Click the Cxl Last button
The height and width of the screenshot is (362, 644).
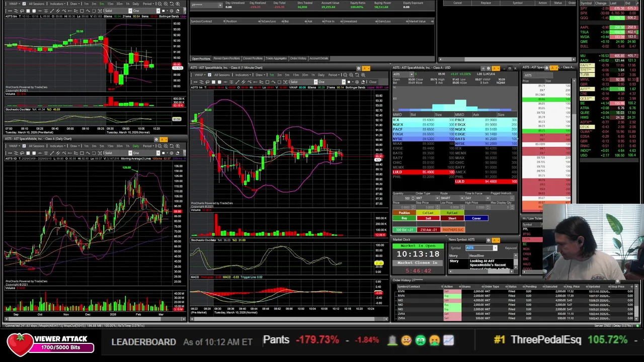pyautogui.click(x=428, y=213)
